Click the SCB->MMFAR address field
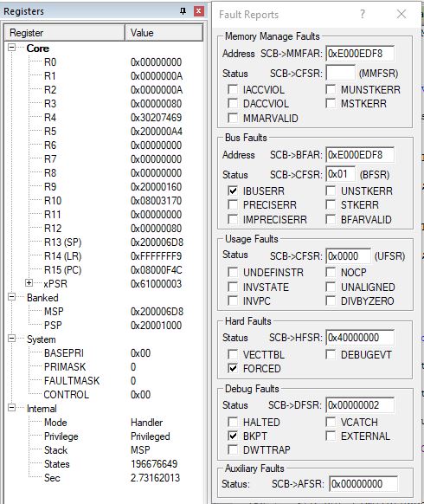Image resolution: width=424 pixels, height=504 pixels. coord(360,54)
